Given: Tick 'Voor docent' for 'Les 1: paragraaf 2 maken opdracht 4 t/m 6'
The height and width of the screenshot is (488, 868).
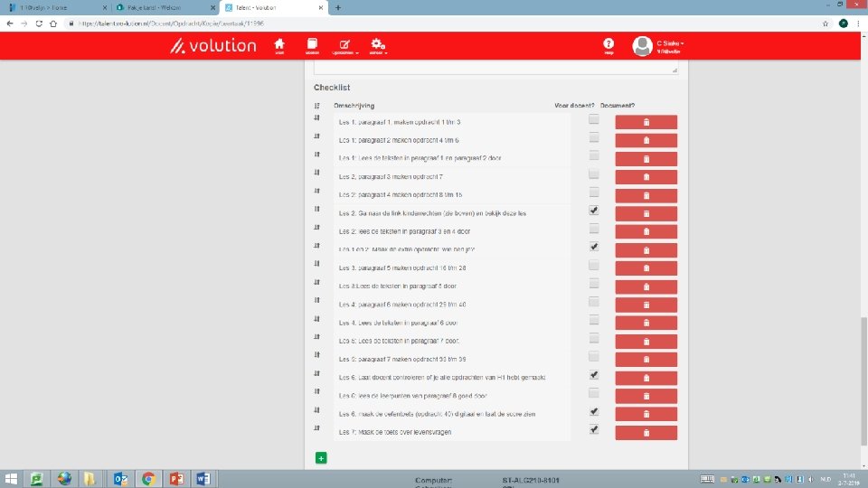Looking at the screenshot, I should 593,137.
